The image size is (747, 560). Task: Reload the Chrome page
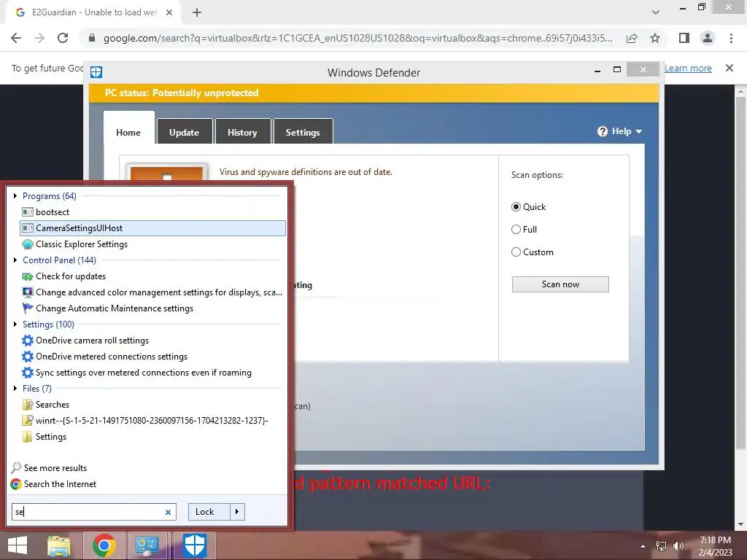click(x=63, y=38)
